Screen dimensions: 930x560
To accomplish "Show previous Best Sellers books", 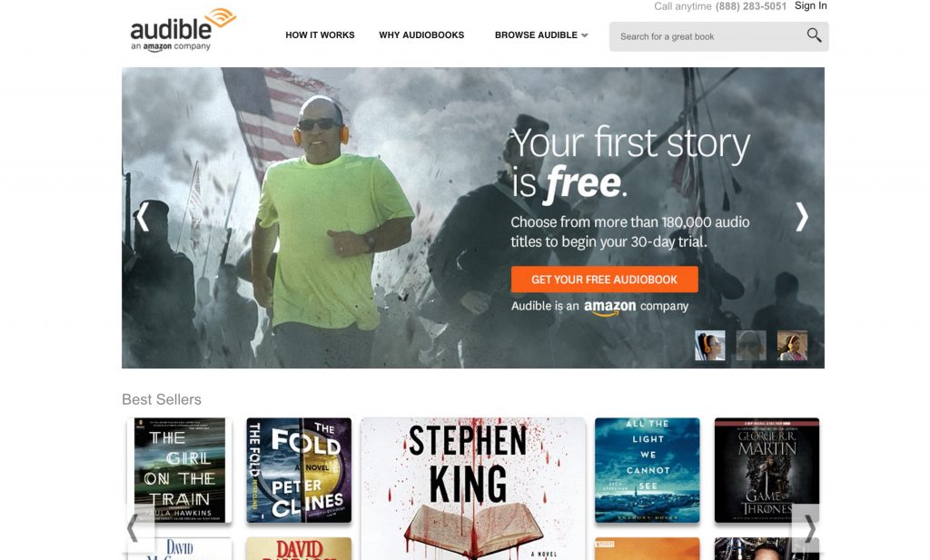I will click(x=133, y=528).
